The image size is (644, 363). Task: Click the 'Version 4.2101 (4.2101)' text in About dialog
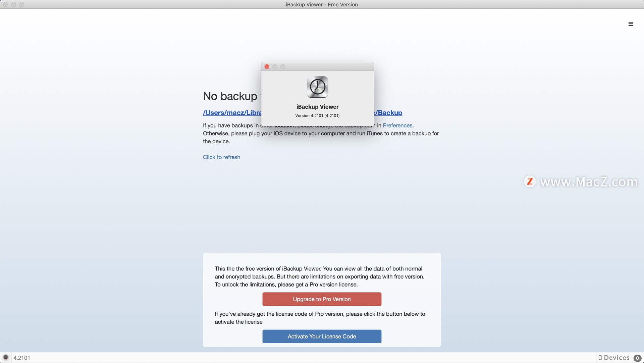tap(317, 116)
